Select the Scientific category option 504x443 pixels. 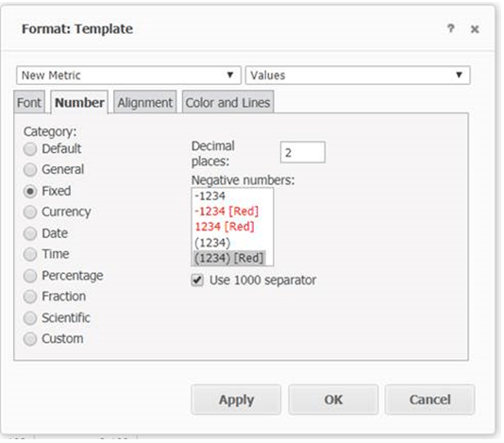coord(30,318)
